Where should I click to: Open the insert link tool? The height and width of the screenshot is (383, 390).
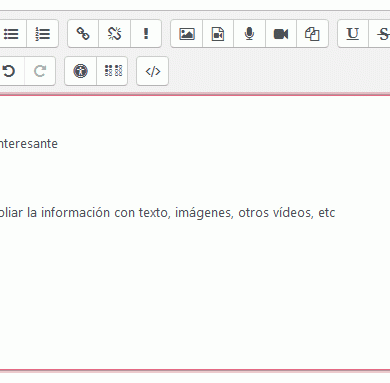(x=83, y=34)
